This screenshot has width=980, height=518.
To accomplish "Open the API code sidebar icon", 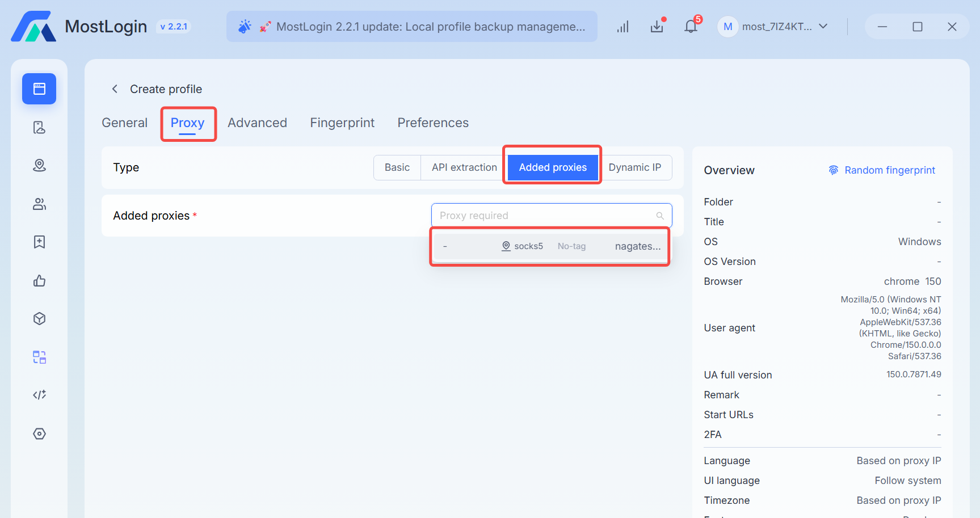I will [x=39, y=395].
